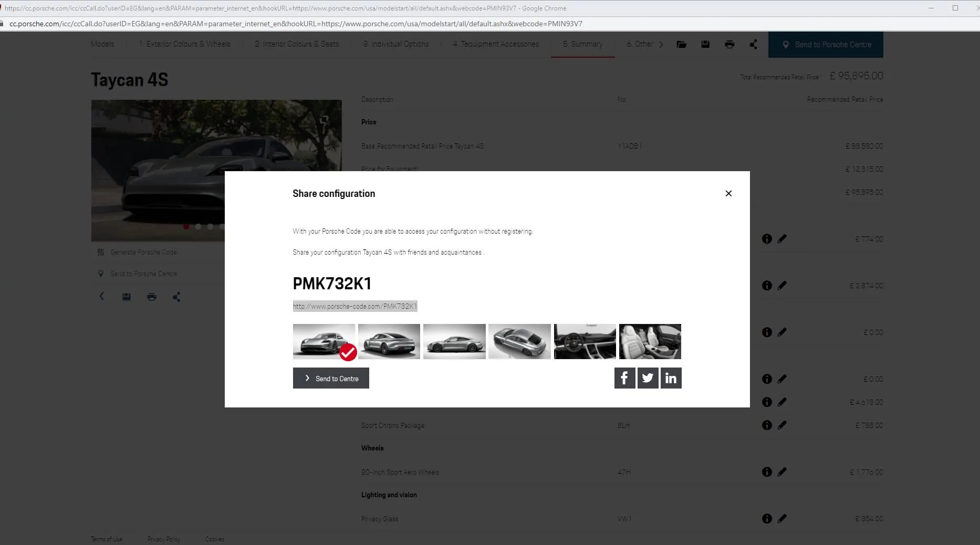Click Send to Porsche Centre top button
980x545 pixels.
pos(826,45)
